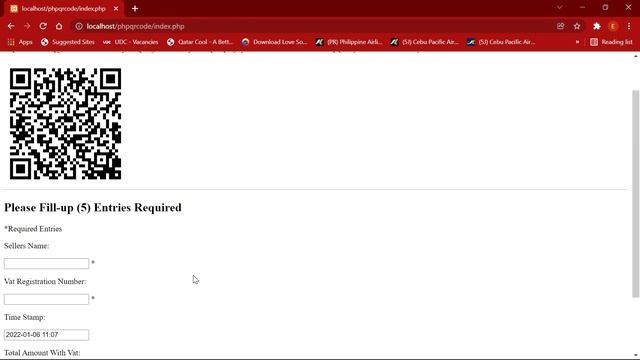Click the address bar URL
The width and height of the screenshot is (640, 360).
pyautogui.click(x=136, y=26)
